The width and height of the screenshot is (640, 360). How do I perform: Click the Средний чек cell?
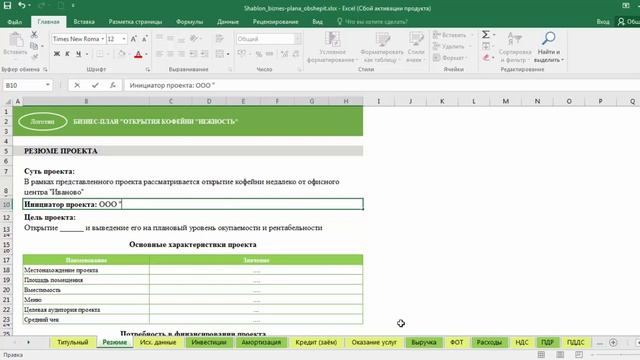coord(86,319)
